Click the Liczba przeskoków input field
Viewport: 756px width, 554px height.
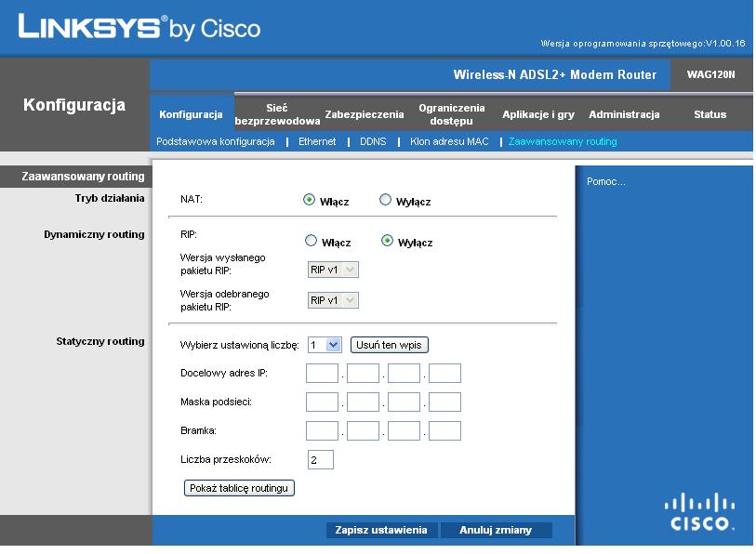tap(321, 460)
